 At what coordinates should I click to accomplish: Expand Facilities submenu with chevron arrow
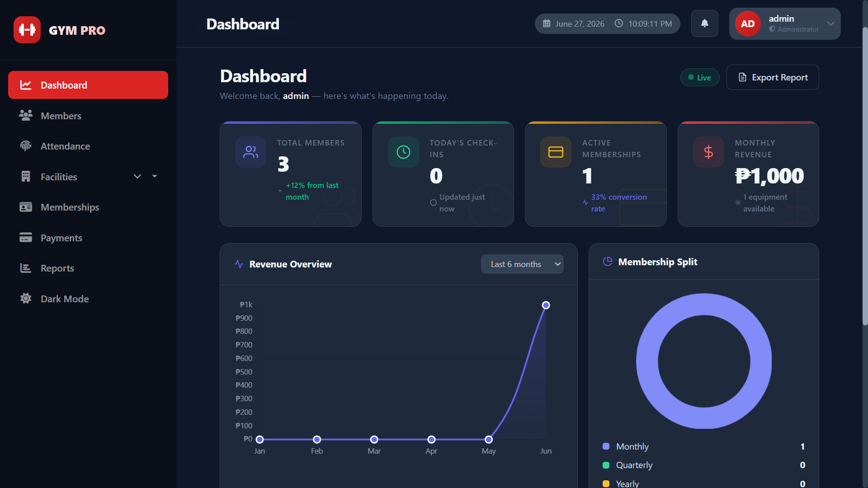pyautogui.click(x=137, y=176)
